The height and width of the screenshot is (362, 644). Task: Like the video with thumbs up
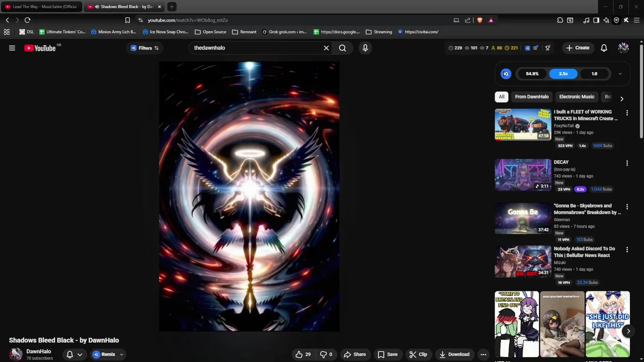coord(303,354)
